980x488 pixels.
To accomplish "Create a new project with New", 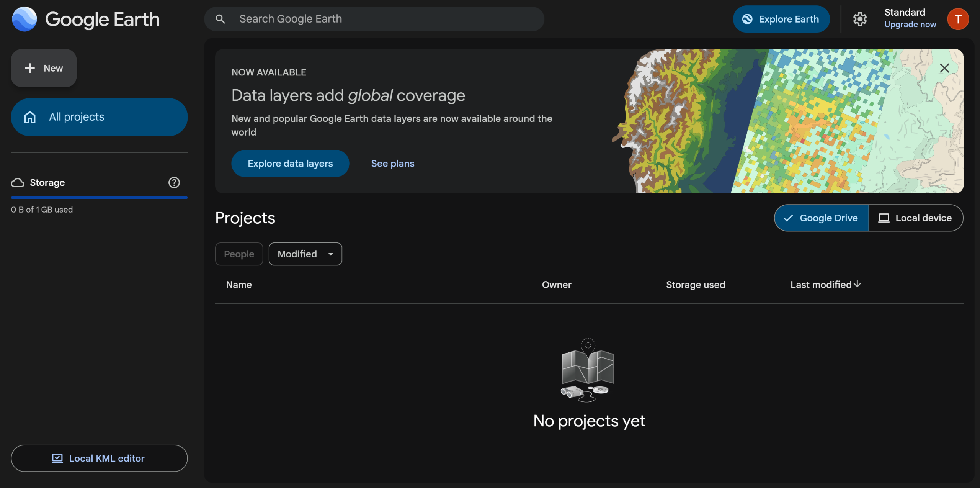I will click(44, 68).
